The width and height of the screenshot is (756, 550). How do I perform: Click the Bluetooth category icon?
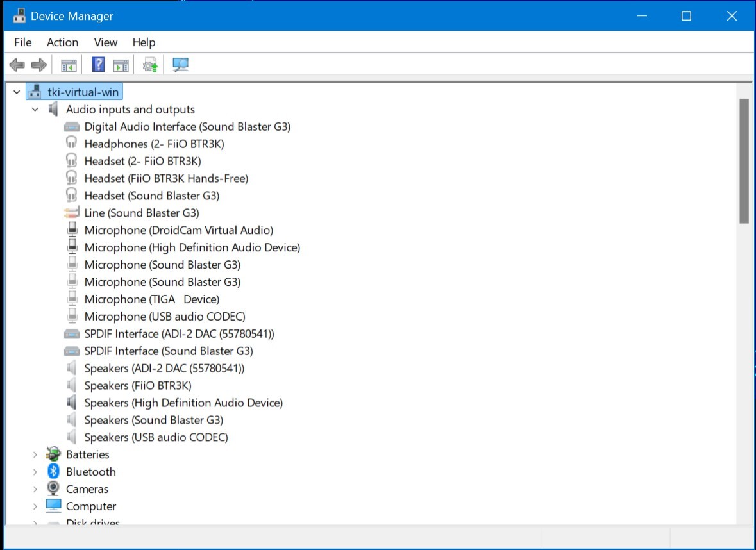coord(53,471)
